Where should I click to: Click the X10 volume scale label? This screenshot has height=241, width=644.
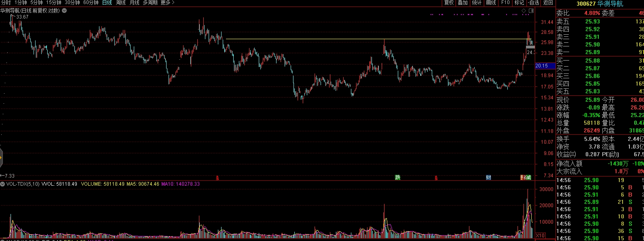tap(540, 235)
